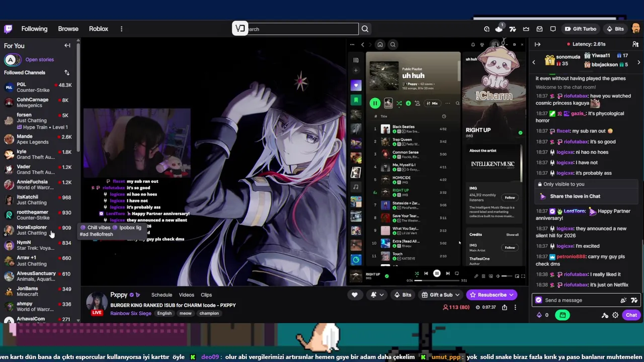
Task: Open the channel Clips tab
Action: (x=206, y=295)
